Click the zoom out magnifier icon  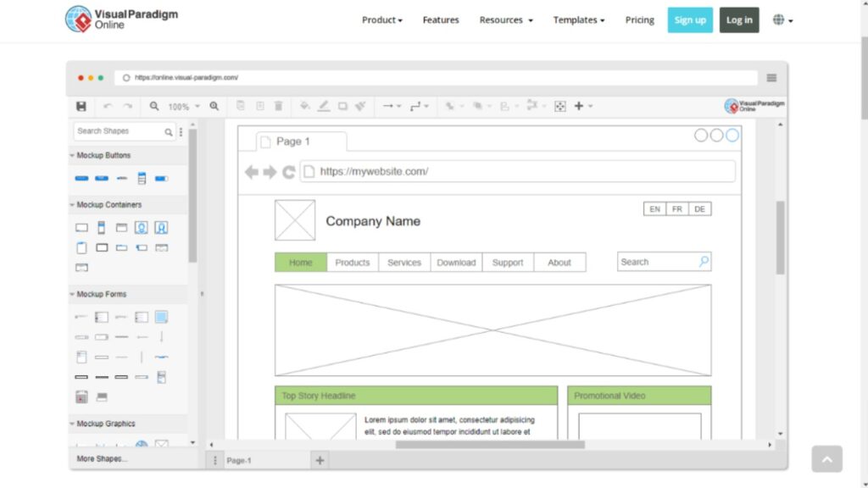click(154, 107)
